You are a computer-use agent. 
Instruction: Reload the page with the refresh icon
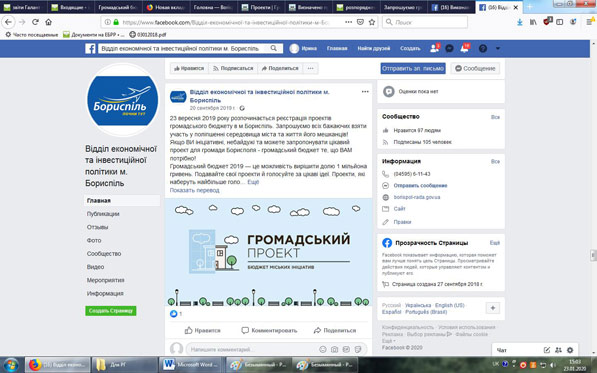[35, 22]
